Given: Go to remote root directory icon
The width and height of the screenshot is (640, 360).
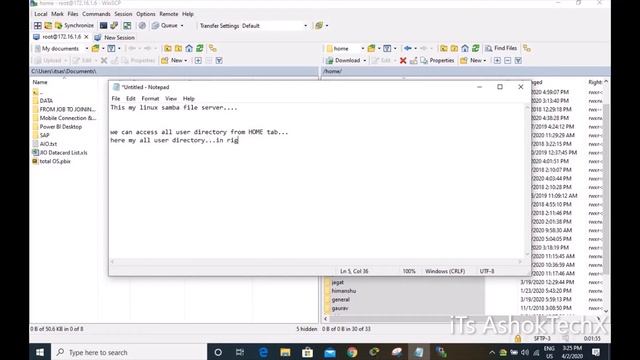Looking at the screenshot, I should tap(454, 48).
